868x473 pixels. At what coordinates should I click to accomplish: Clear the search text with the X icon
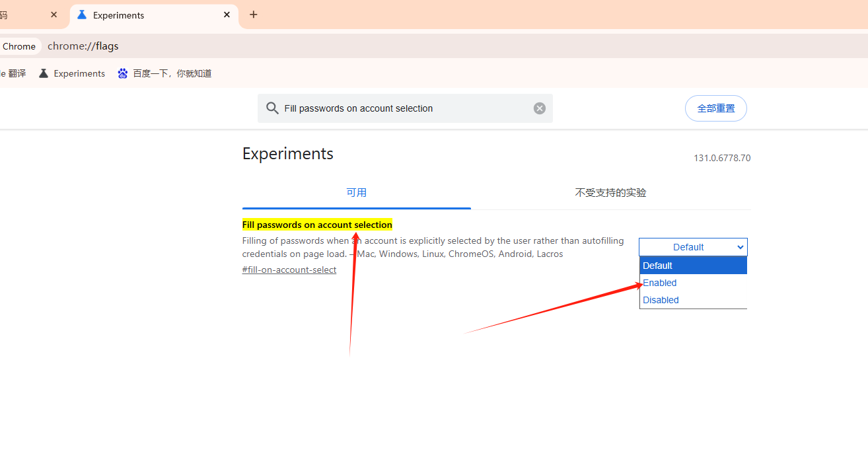[540, 108]
